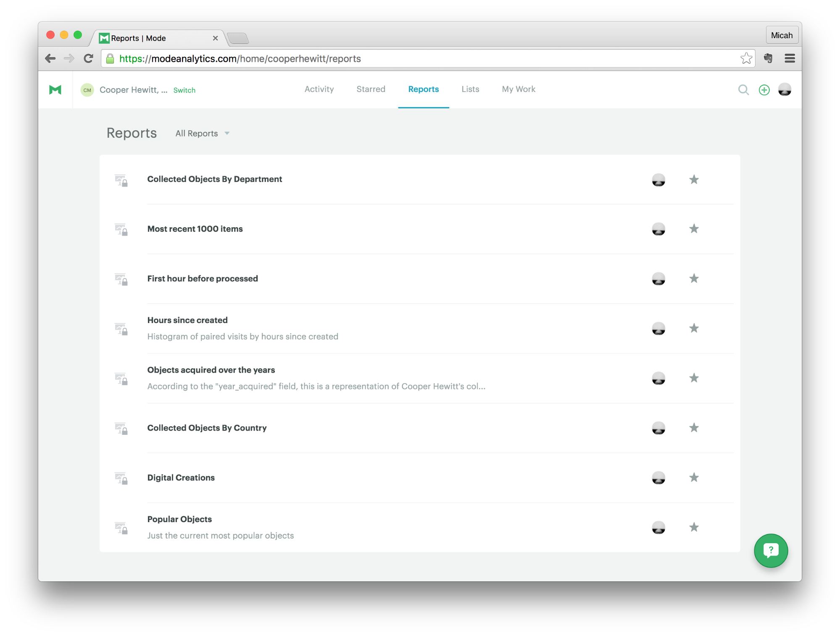Open the search magnifier icon
This screenshot has width=840, height=636.
pos(743,89)
